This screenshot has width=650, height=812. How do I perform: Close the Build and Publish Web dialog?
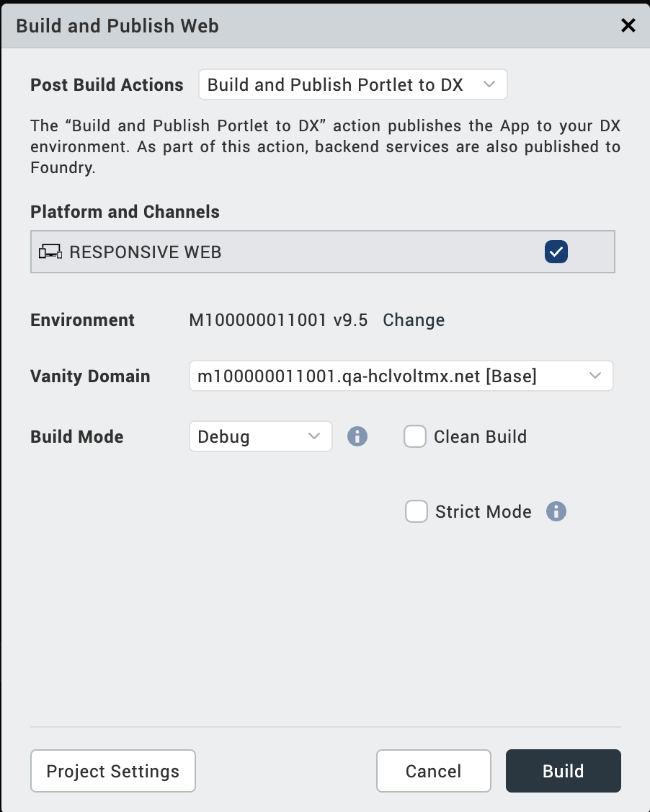[x=628, y=26]
